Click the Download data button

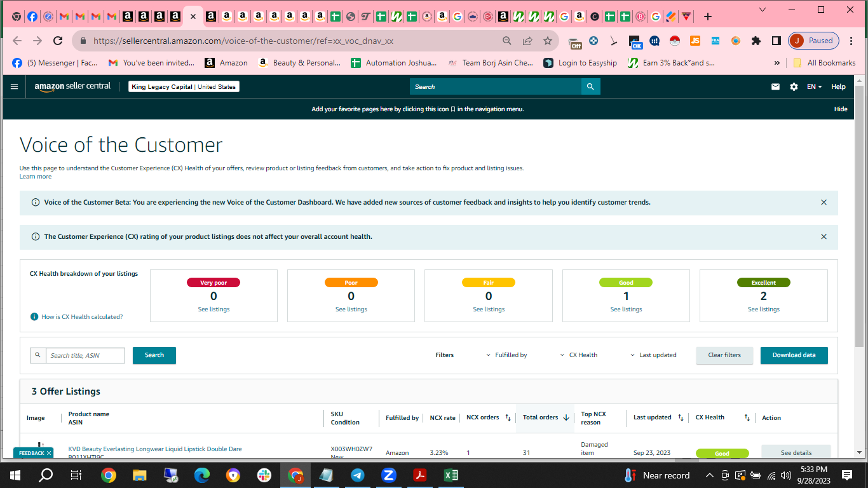(794, 355)
